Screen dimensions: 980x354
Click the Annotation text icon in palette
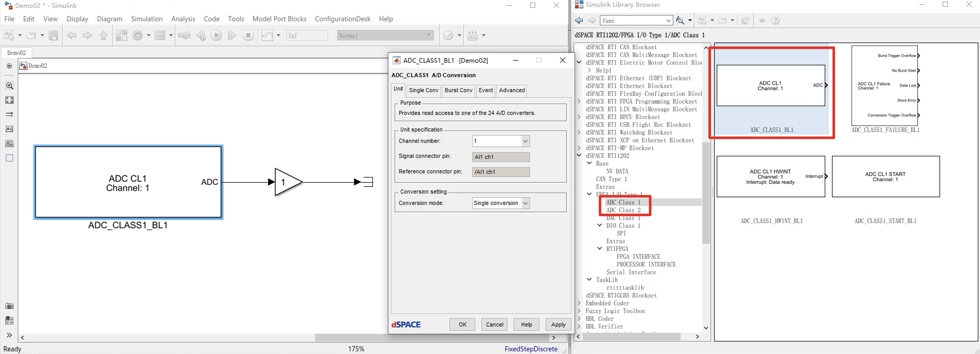tap(10, 129)
